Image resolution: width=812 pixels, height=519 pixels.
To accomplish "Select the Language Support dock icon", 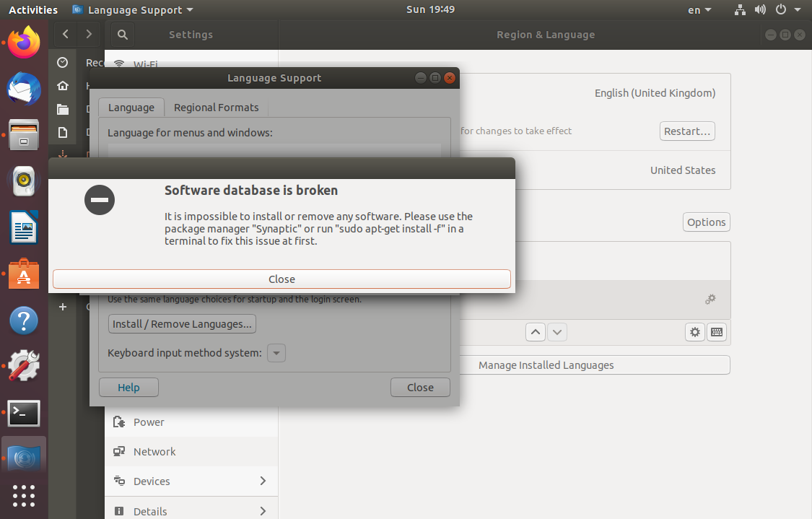I will pyautogui.click(x=24, y=459).
